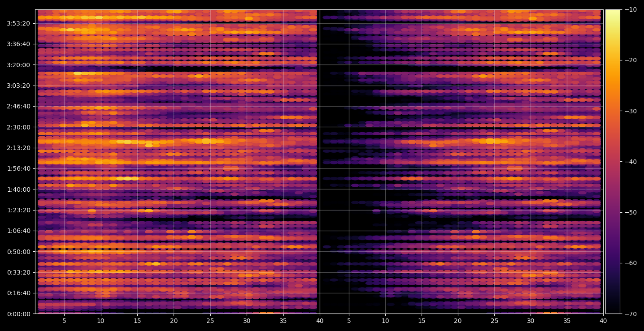This screenshot has width=644, height=331.
Task: Click tick label 5 under the right heatmap
Action: (x=348, y=321)
